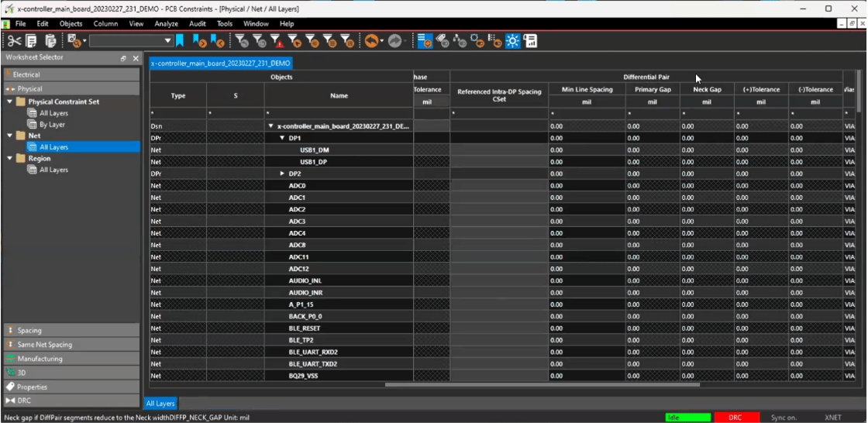Click the red DRC status indicator

click(x=735, y=418)
